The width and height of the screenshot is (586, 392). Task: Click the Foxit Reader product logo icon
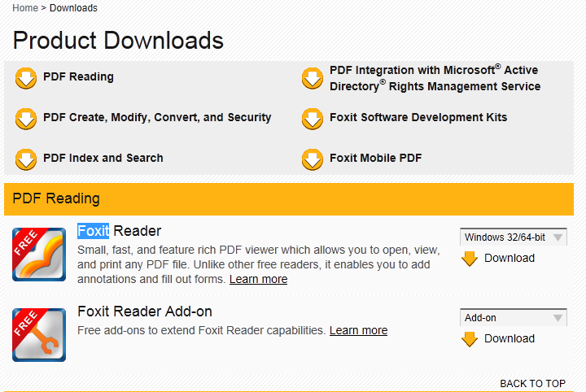point(39,255)
